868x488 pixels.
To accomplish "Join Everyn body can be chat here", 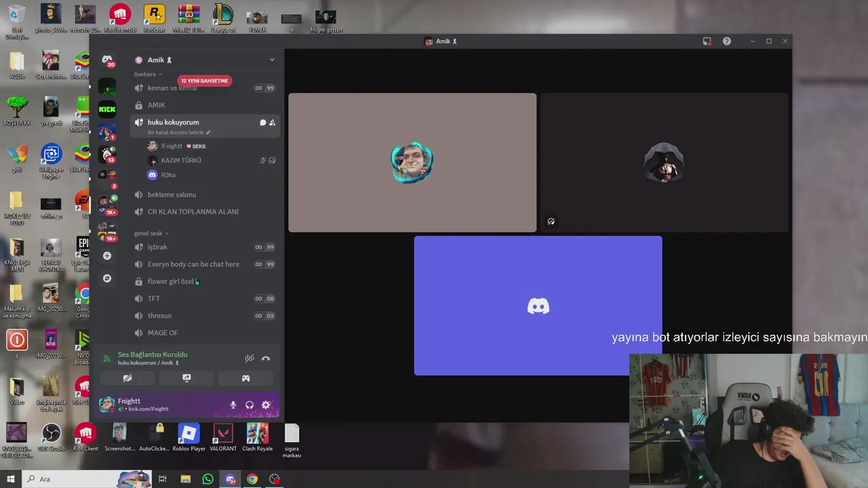I will [205, 264].
